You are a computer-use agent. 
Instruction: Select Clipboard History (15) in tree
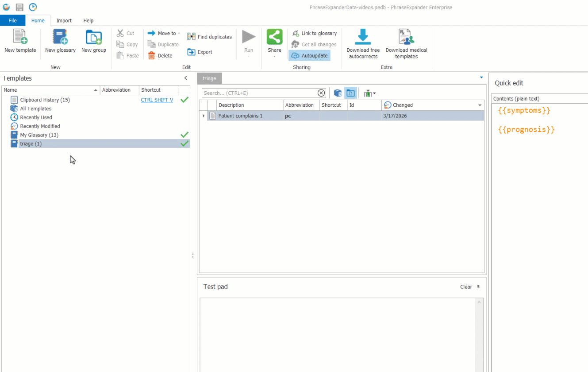point(45,100)
